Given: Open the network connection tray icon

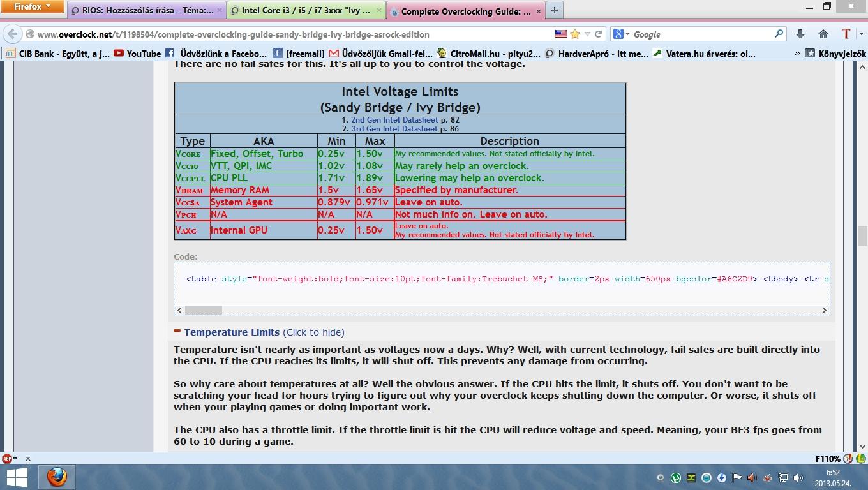Looking at the screenshot, I should coord(782,477).
